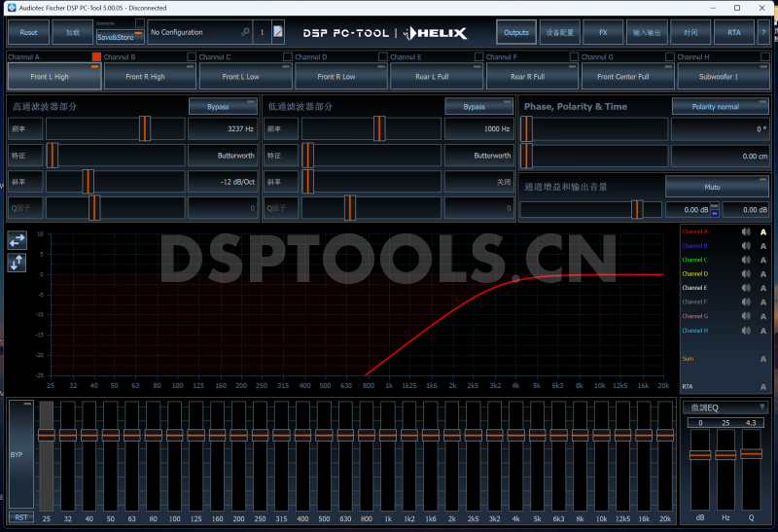
Task: Open the -12 dB/Oct slope selector
Action: click(223, 181)
